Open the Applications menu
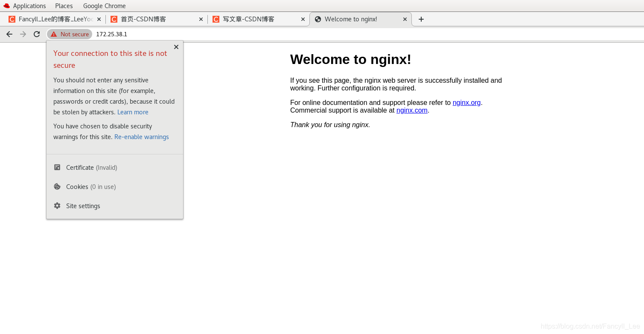Image resolution: width=644 pixels, height=334 pixels. (29, 6)
